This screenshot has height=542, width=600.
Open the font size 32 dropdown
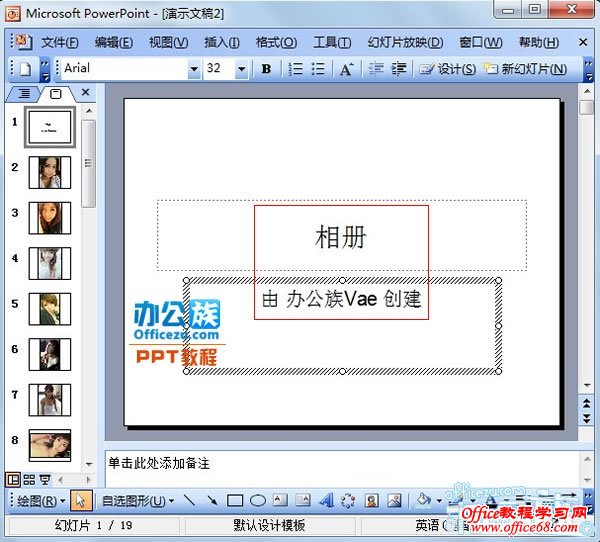[241, 69]
